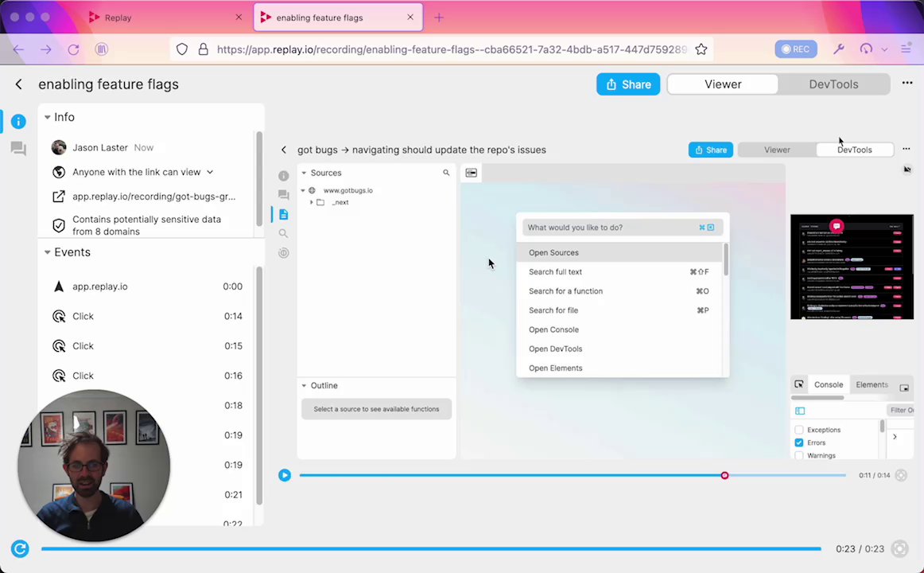The width and height of the screenshot is (924, 573).
Task: Click the inner timeline playhead marker
Action: (x=725, y=475)
